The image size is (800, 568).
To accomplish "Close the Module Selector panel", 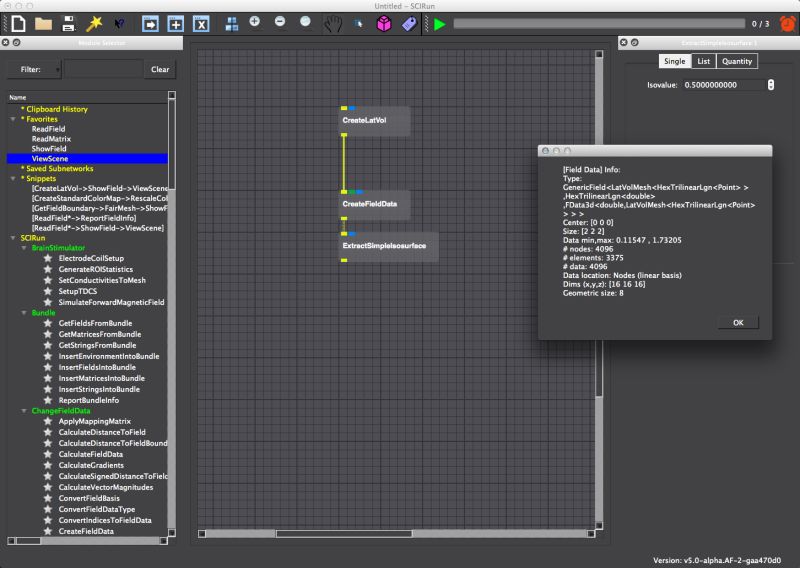I will (x=6, y=42).
